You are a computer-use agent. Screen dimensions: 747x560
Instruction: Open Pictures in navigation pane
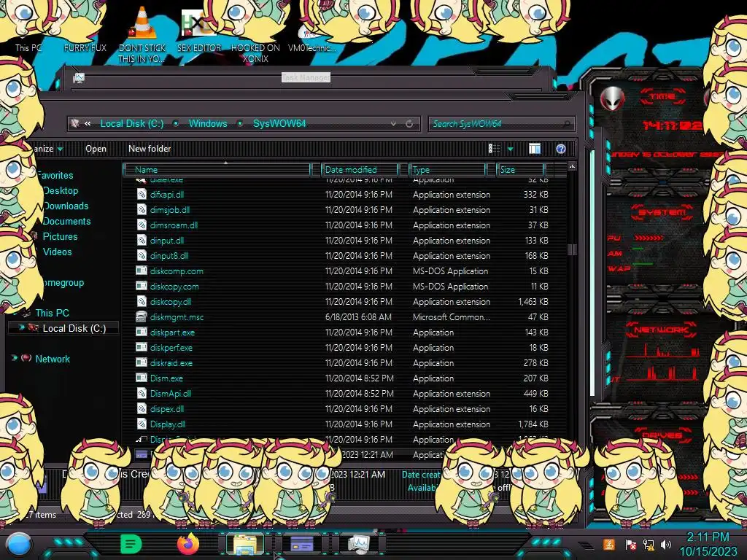tap(60, 237)
